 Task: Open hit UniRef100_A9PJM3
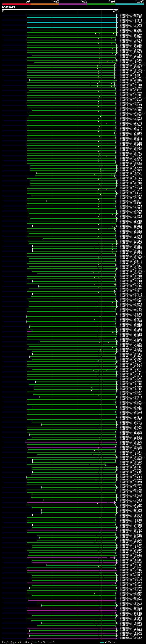131,17
